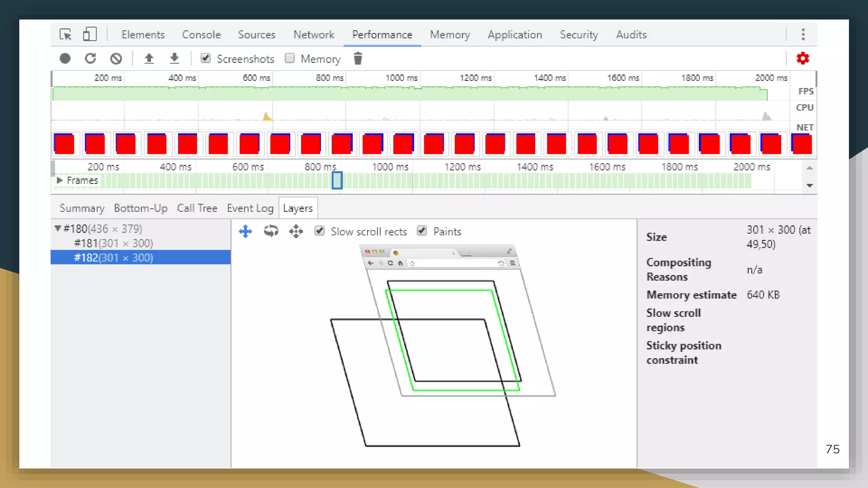Select the rotate mode icon in Layers
The height and width of the screenshot is (488, 868).
pos(271,231)
